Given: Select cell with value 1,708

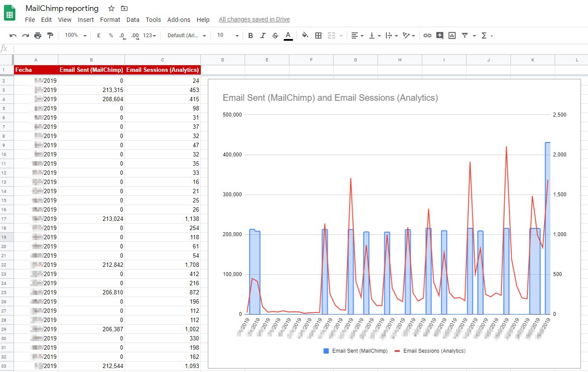Looking at the screenshot, I should (x=163, y=265).
